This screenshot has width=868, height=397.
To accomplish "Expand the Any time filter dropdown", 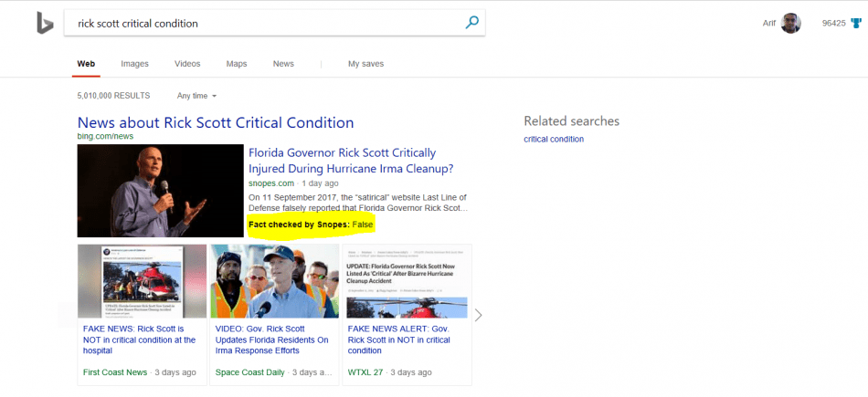I will [196, 96].
